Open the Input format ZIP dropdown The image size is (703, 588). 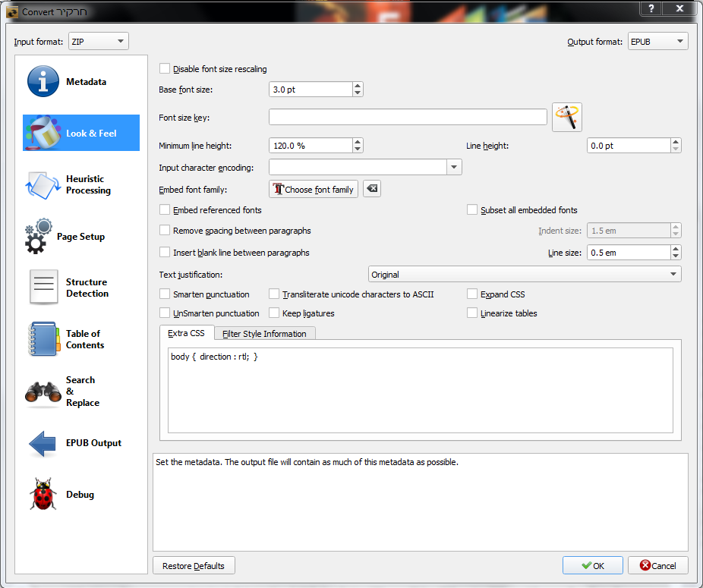click(x=99, y=41)
